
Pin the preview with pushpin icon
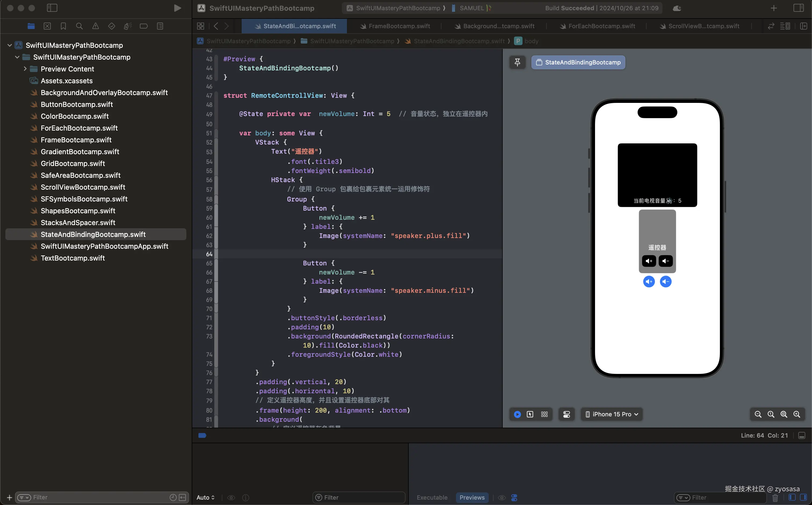(x=517, y=63)
